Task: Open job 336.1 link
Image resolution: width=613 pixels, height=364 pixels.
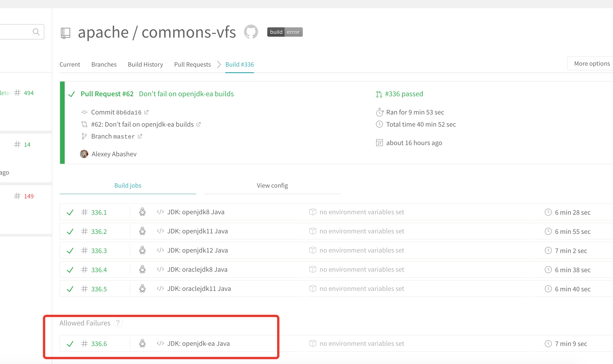Action: [x=99, y=212]
